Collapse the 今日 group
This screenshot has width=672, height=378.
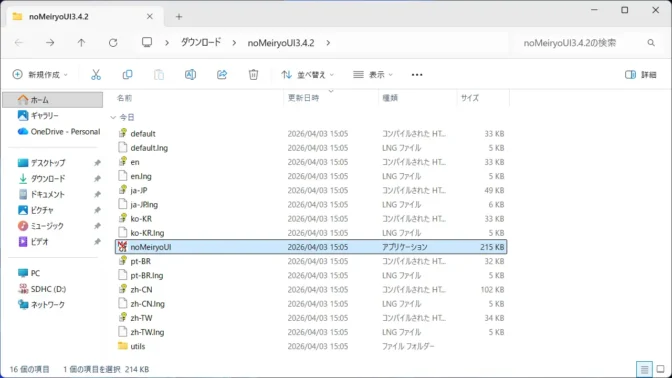coord(113,117)
